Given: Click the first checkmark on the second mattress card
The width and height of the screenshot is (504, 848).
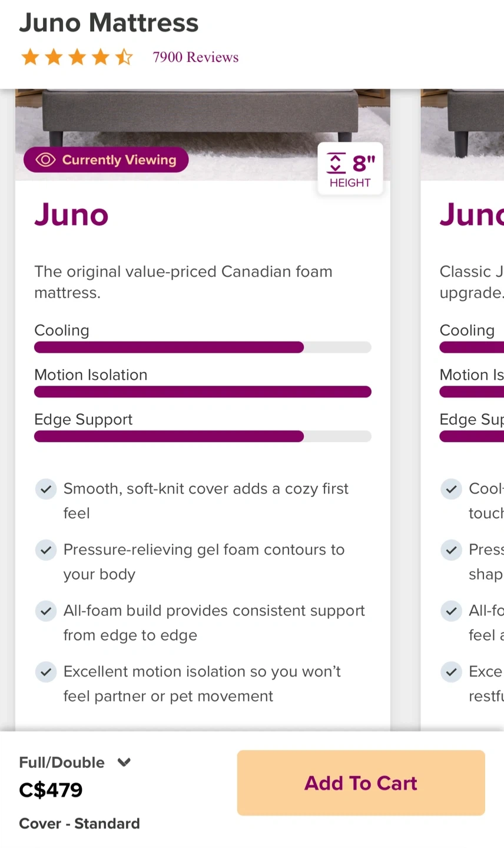Looking at the screenshot, I should pyautogui.click(x=451, y=489).
